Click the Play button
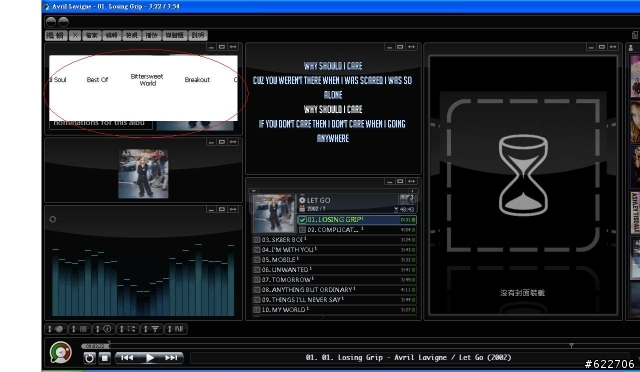640x372 pixels. 149,358
